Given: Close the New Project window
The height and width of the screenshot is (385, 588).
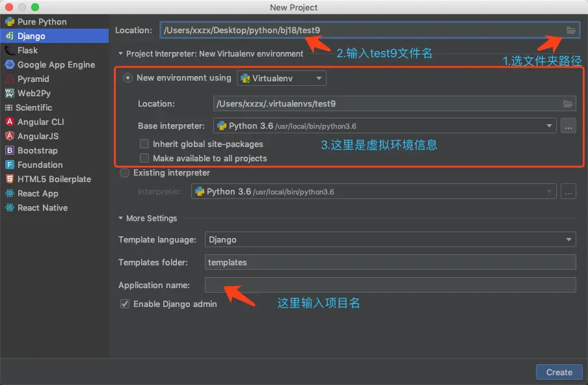Looking at the screenshot, I should click(x=9, y=7).
